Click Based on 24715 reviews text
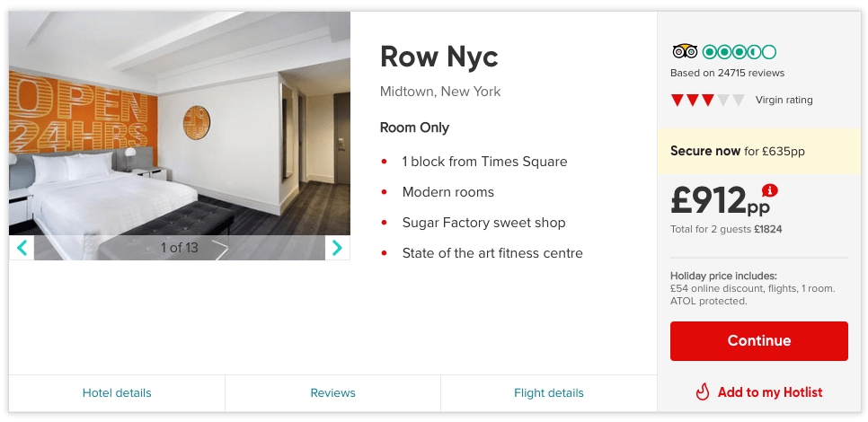This screenshot has height=422, width=868. coord(727,73)
